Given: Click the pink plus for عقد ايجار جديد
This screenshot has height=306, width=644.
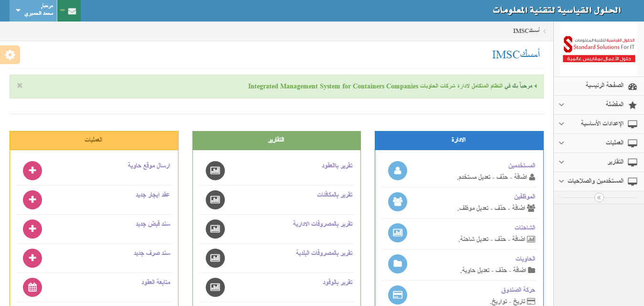Looking at the screenshot, I should click(32, 200).
